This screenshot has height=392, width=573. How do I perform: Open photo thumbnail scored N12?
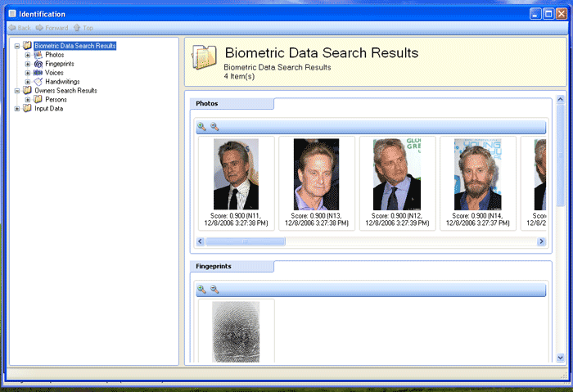pyautogui.click(x=397, y=173)
